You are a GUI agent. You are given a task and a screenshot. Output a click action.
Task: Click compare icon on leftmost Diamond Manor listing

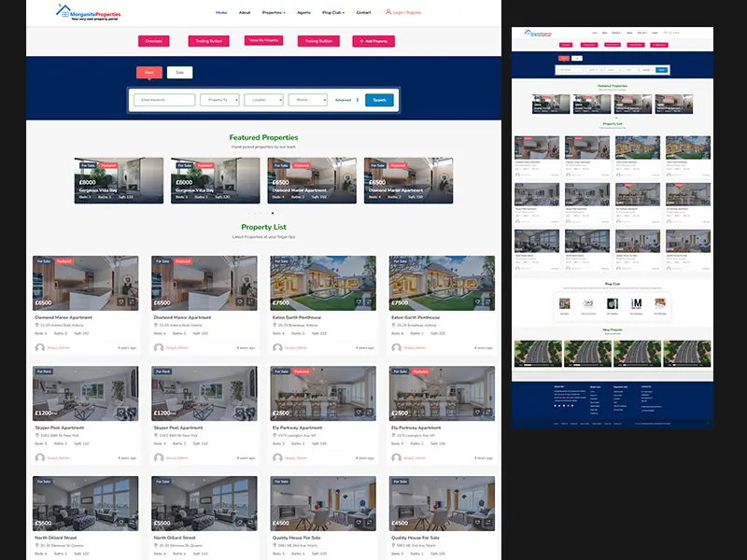[132, 301]
